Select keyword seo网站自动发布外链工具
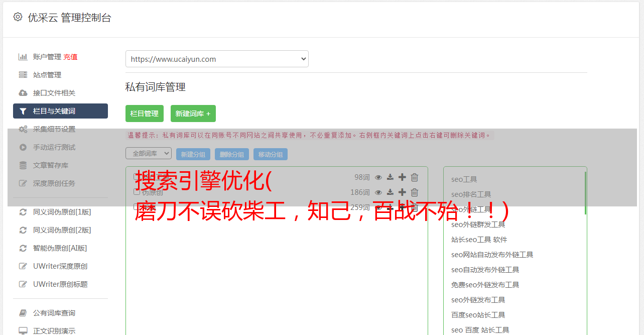 [x=492, y=255]
